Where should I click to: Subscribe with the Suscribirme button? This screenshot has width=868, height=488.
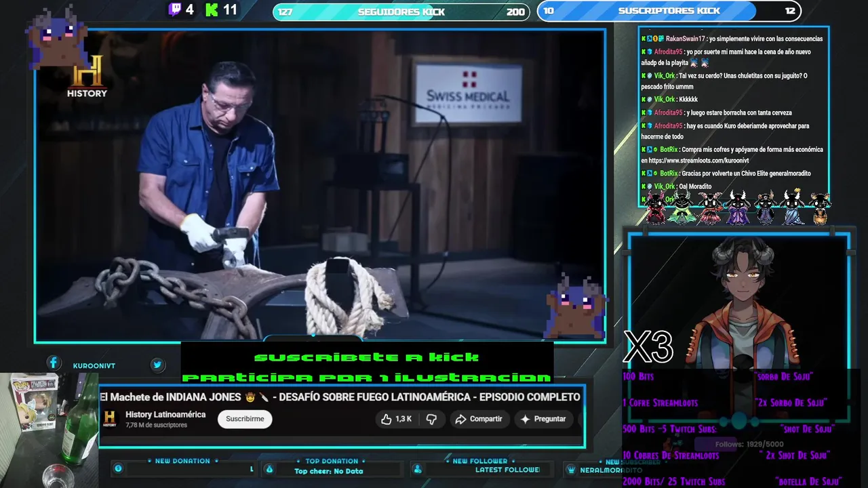[x=245, y=419]
